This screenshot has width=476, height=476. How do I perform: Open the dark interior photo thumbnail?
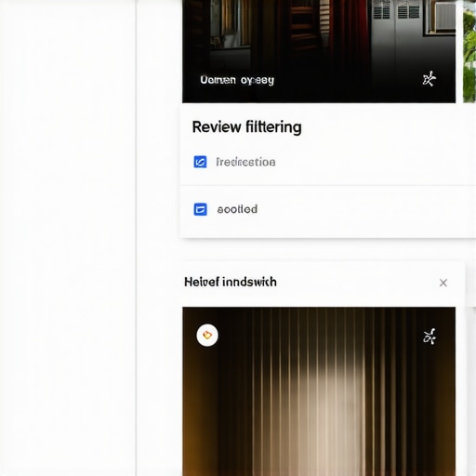[x=319, y=51]
